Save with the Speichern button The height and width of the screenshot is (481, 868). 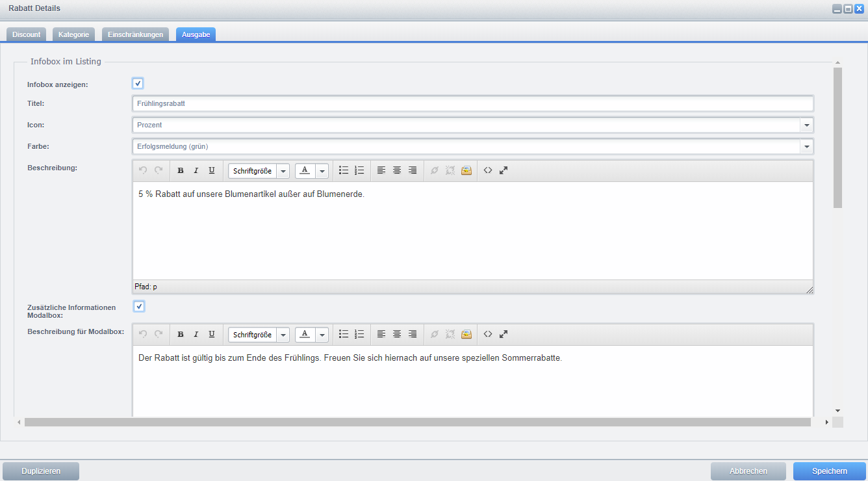click(830, 471)
